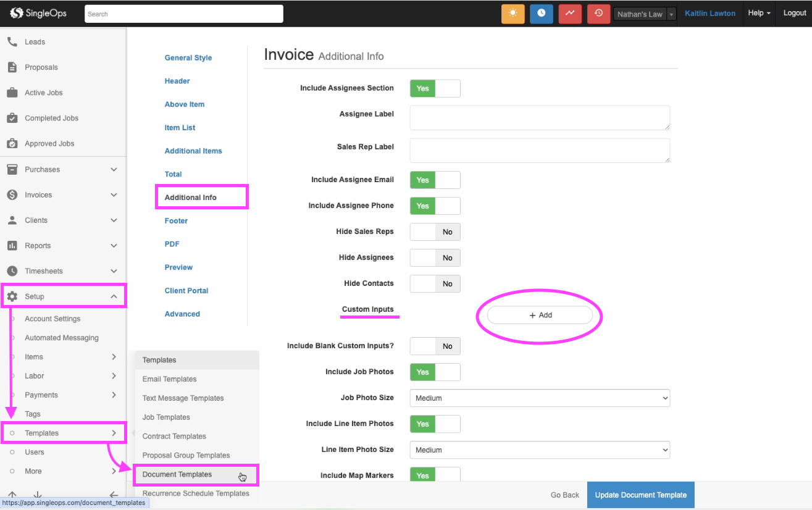Click the Add custom input button
Image resolution: width=812 pixels, height=510 pixels.
point(540,315)
